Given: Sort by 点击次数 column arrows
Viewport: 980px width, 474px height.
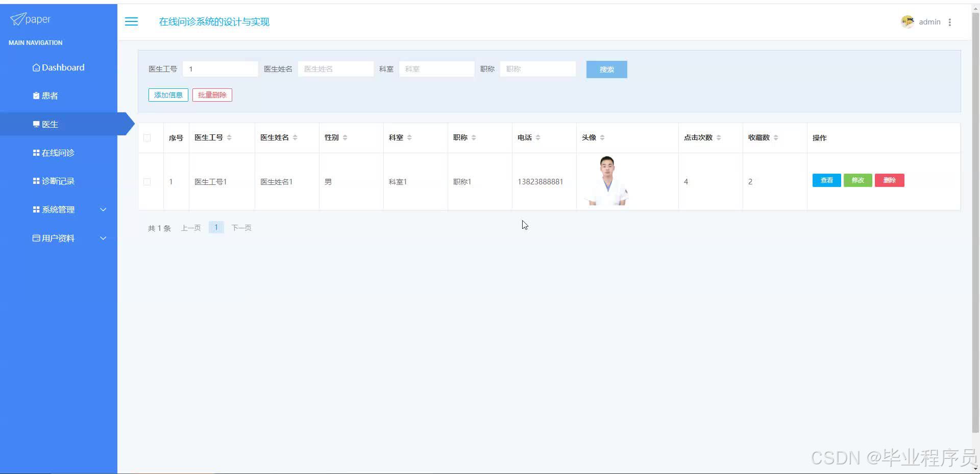Looking at the screenshot, I should (719, 137).
